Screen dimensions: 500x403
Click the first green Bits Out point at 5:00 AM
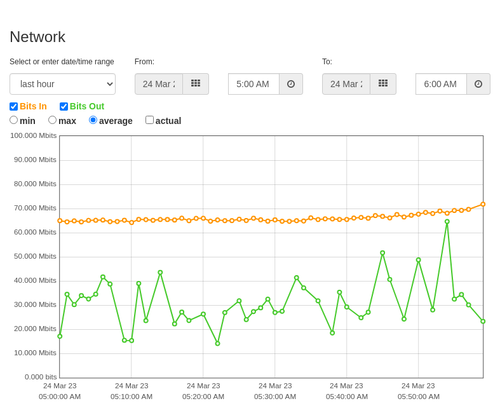coord(60,336)
